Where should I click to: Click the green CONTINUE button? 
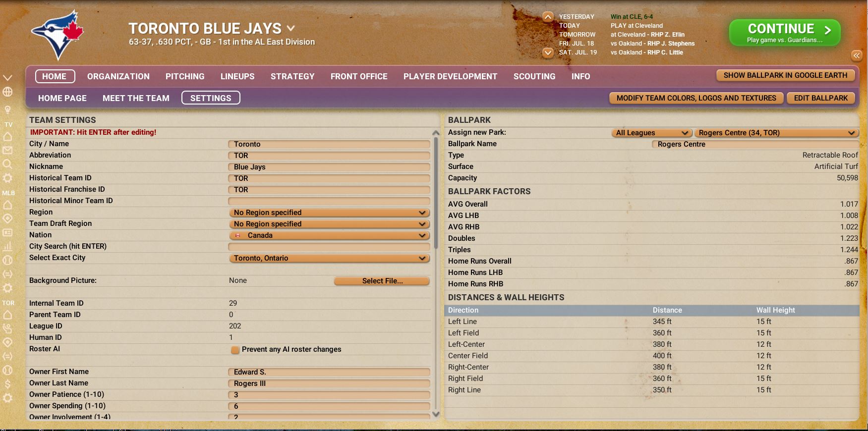[x=785, y=33]
